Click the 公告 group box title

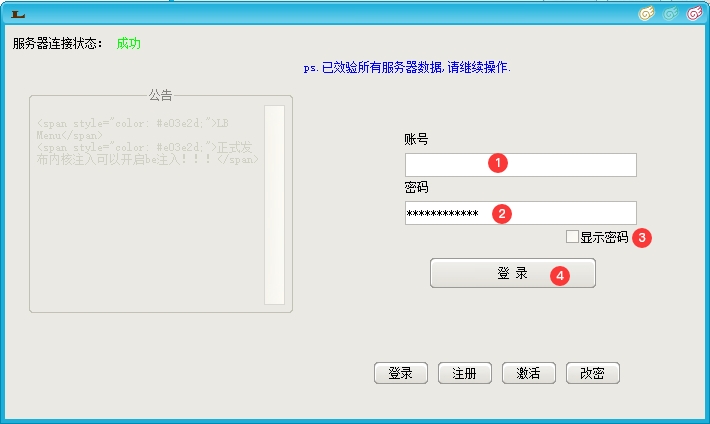(x=160, y=96)
